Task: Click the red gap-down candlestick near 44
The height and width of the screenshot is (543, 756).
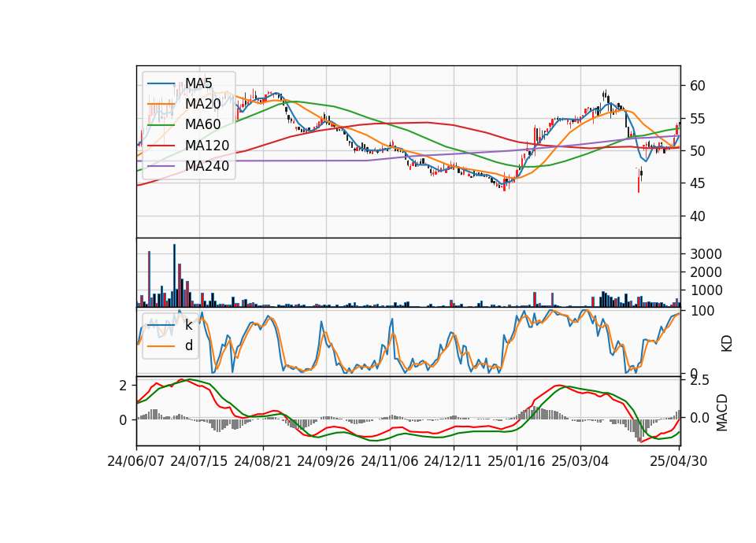Action: (639, 181)
